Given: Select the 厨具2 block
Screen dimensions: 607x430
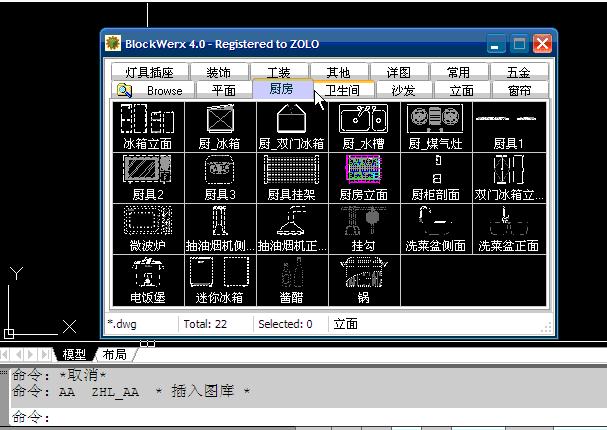Looking at the screenshot, I should (x=148, y=178).
